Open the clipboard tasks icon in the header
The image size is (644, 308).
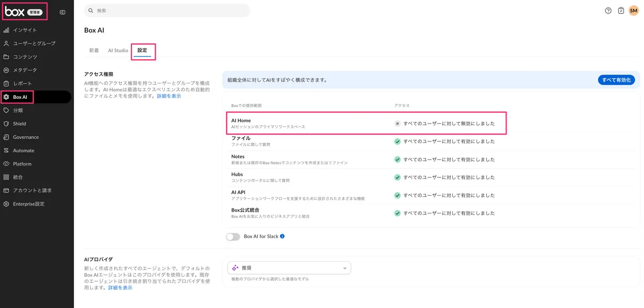tap(621, 10)
